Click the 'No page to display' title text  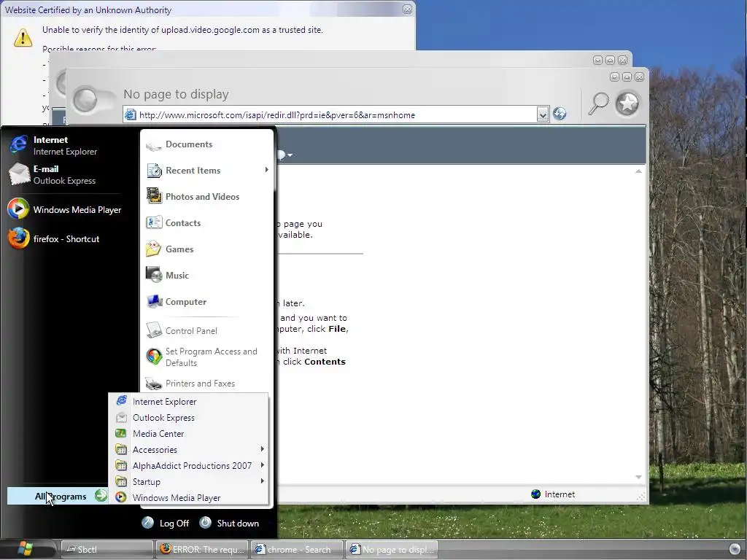176,94
